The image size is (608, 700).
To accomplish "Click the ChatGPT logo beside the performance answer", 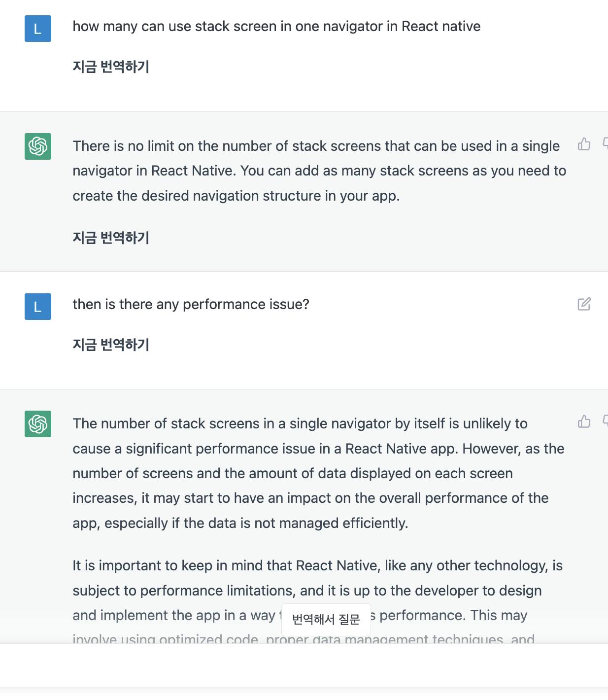I will [38, 424].
